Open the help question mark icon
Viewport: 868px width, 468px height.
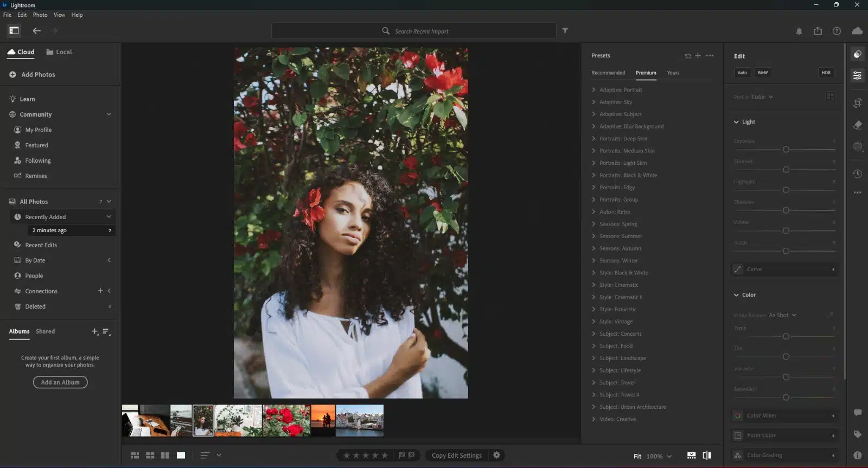pyautogui.click(x=837, y=31)
